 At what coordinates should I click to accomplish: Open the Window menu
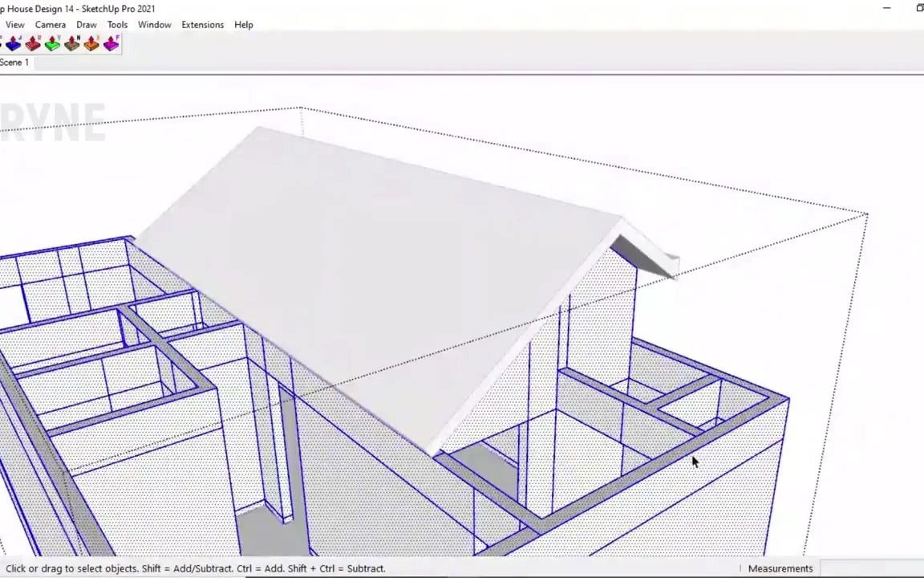click(154, 24)
